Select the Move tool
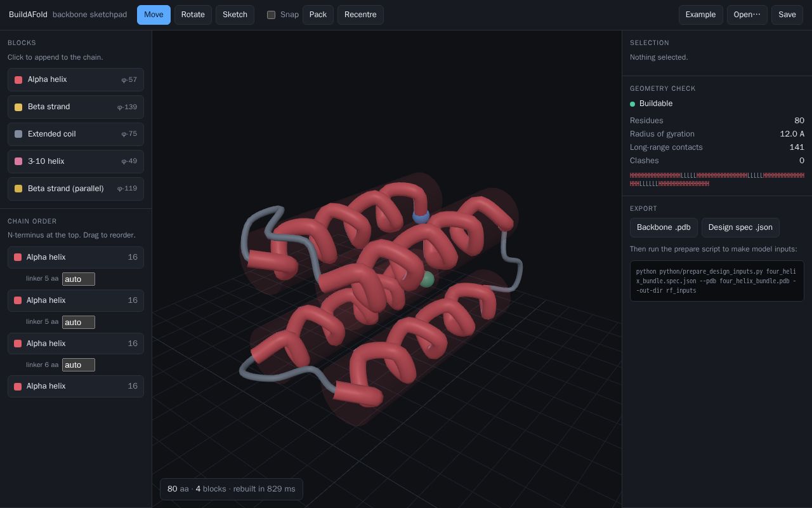Viewport: 812px width, 508px height. [154, 15]
